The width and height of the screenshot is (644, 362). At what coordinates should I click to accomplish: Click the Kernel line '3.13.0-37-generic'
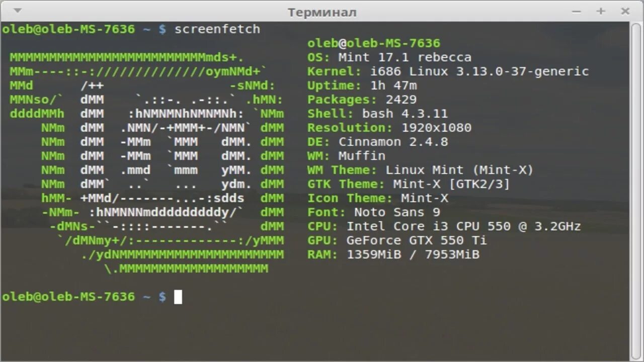(x=522, y=71)
